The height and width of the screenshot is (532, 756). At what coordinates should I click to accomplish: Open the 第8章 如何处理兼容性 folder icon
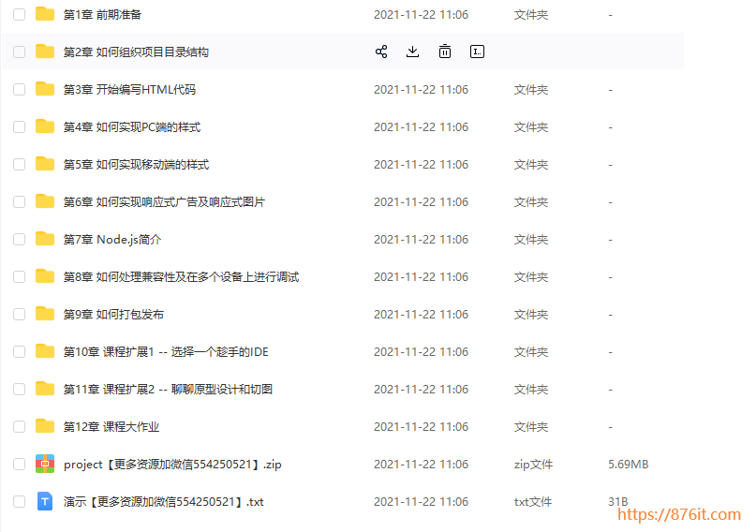point(45,276)
